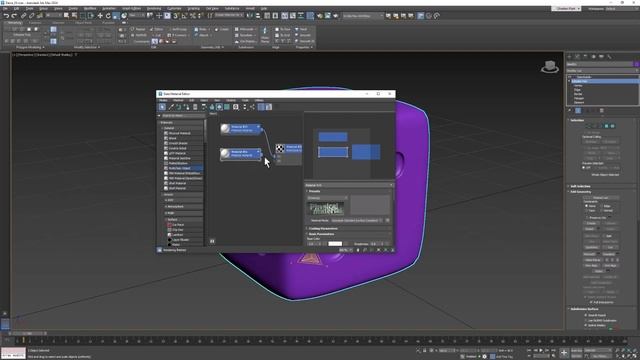Viewport: 640px width, 360px height.
Task: Expand the Coating Parameters rollout
Action: tap(322, 229)
